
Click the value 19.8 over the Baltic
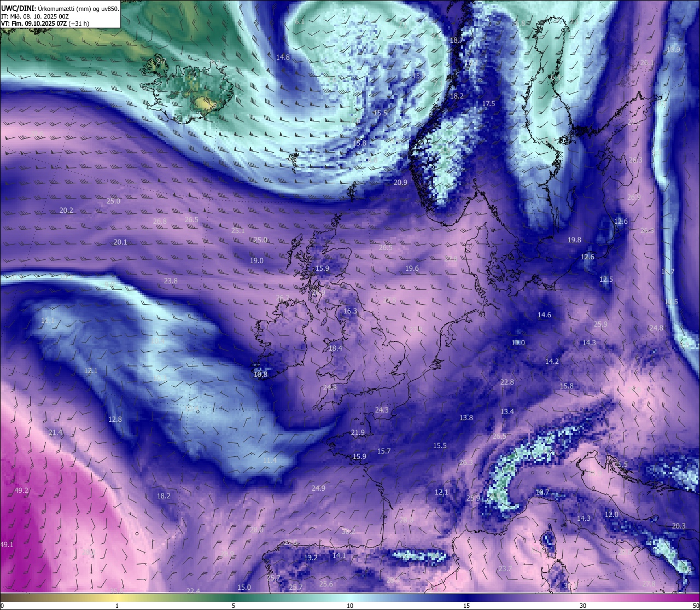[574, 240]
